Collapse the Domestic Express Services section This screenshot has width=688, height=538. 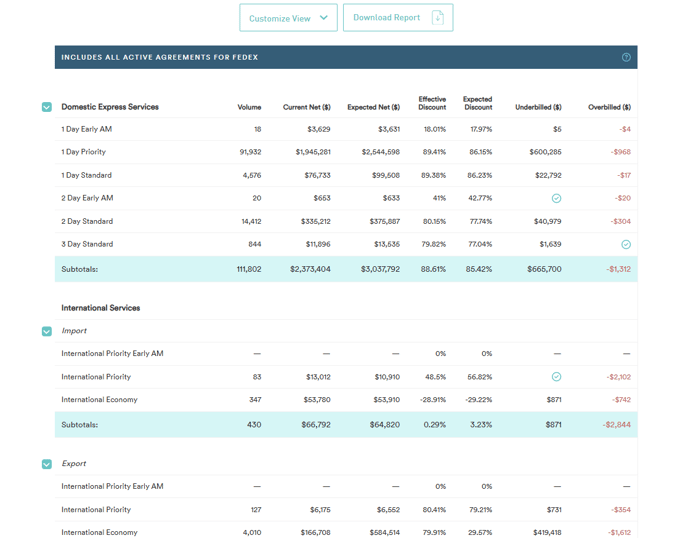click(x=47, y=107)
